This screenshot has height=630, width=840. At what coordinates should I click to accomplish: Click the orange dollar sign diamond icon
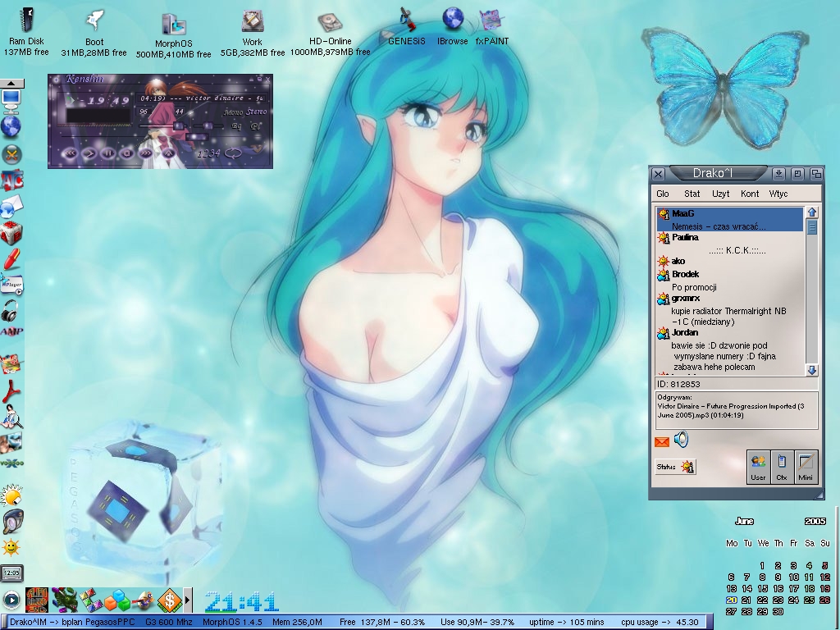coord(170,600)
